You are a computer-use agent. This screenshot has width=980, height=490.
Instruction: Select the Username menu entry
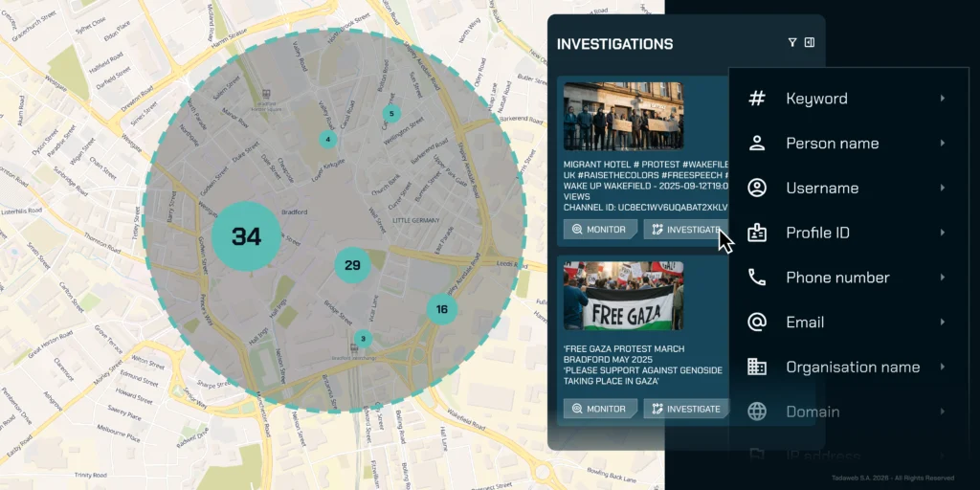click(822, 188)
